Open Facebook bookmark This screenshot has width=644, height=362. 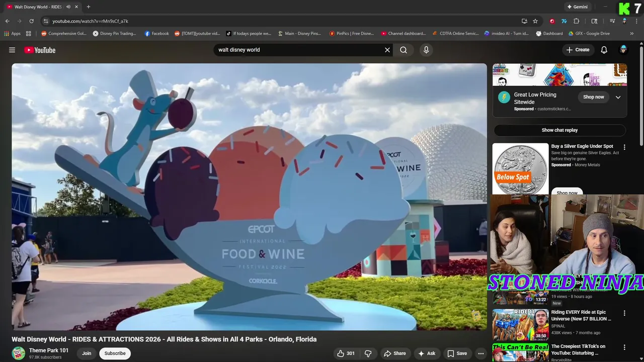pos(156,34)
